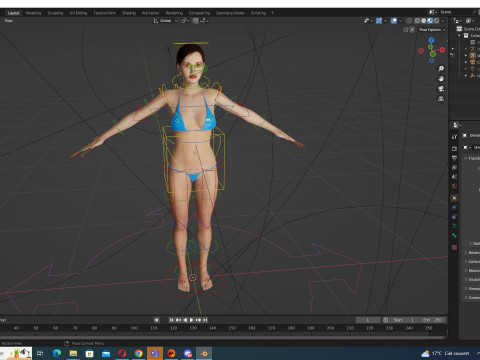This screenshot has width=480, height=360.
Task: Select the Geometry Nodes workspace tab
Action: click(230, 13)
